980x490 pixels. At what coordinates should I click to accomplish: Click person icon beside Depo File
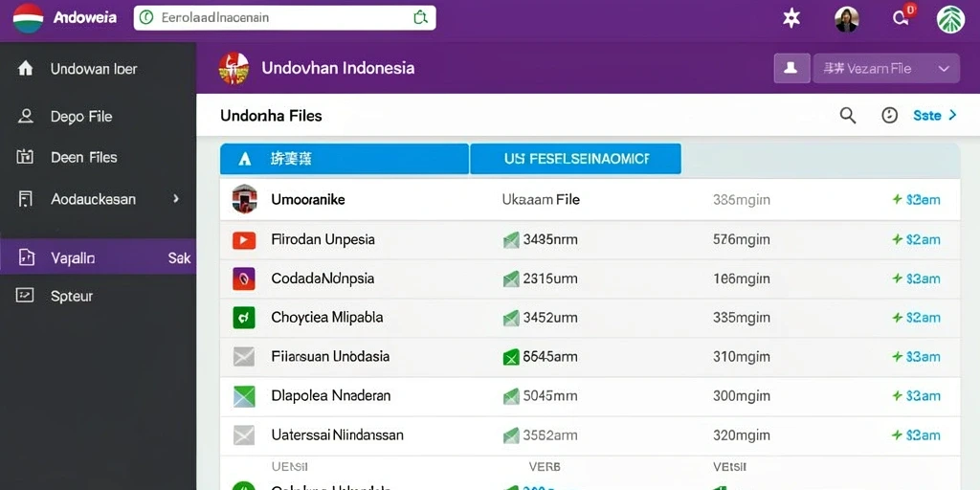(x=26, y=116)
